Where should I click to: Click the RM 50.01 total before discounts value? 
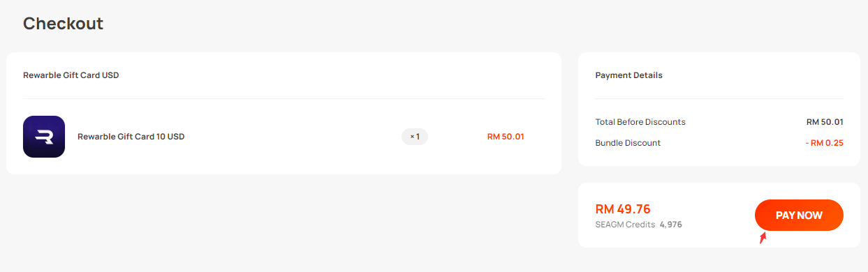[x=825, y=122]
